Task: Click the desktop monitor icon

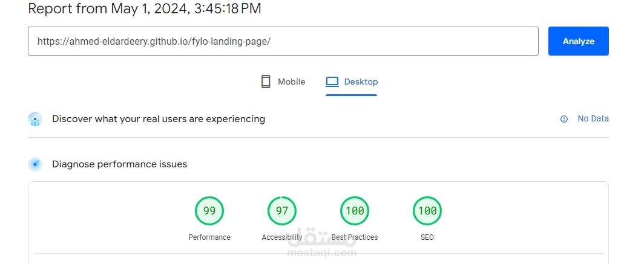Action: point(332,82)
